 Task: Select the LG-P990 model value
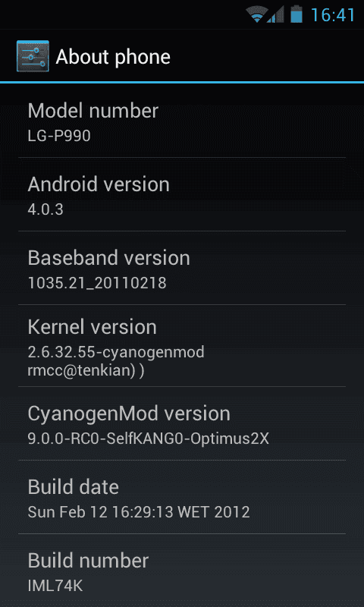59,136
